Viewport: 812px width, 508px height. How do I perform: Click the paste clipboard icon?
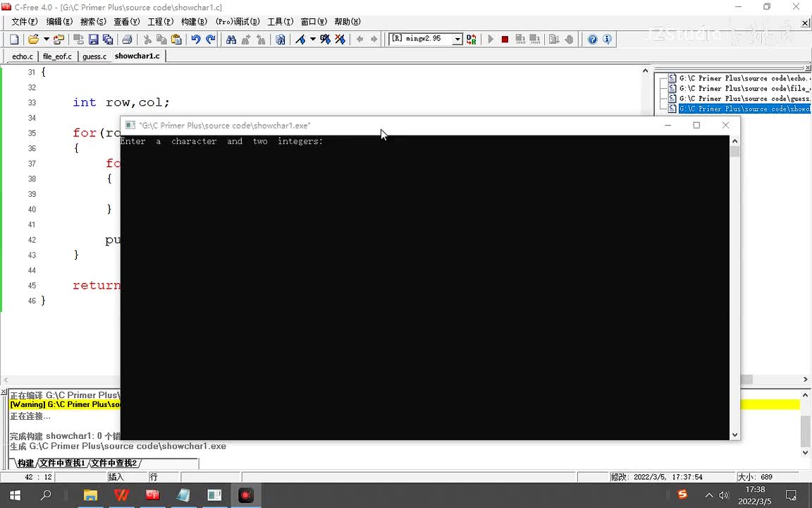click(x=176, y=39)
